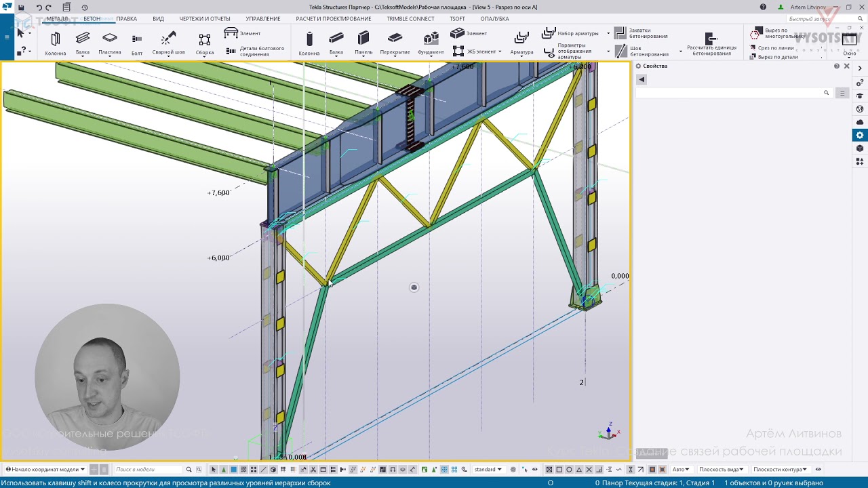The height and width of the screenshot is (488, 868).
Task: Select the Пластина plate tool
Action: click(x=110, y=43)
